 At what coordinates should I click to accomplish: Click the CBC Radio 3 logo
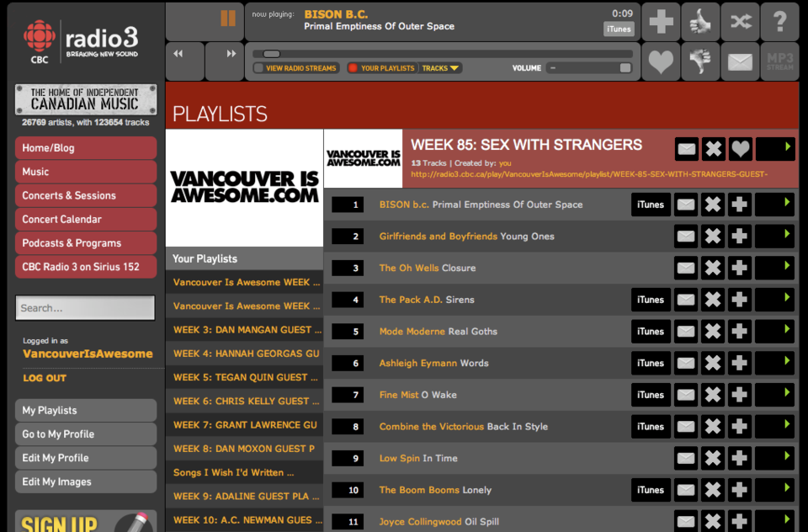click(x=82, y=42)
